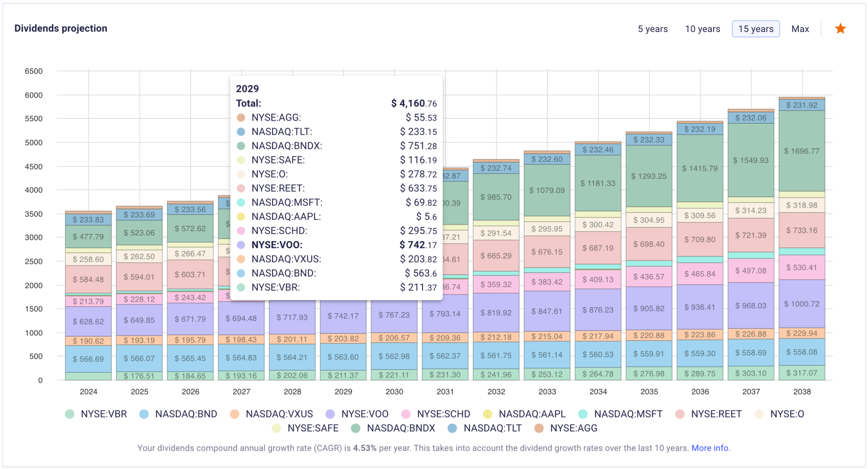868x469 pixels.
Task: Select the 15 years range
Action: 755,29
